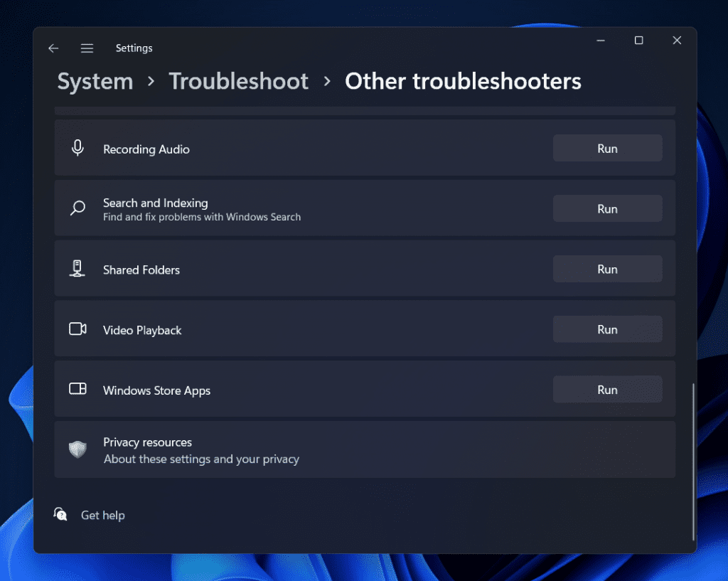Image resolution: width=728 pixels, height=581 pixels.
Task: Click the video camera icon for Video Playback
Action: 77,329
